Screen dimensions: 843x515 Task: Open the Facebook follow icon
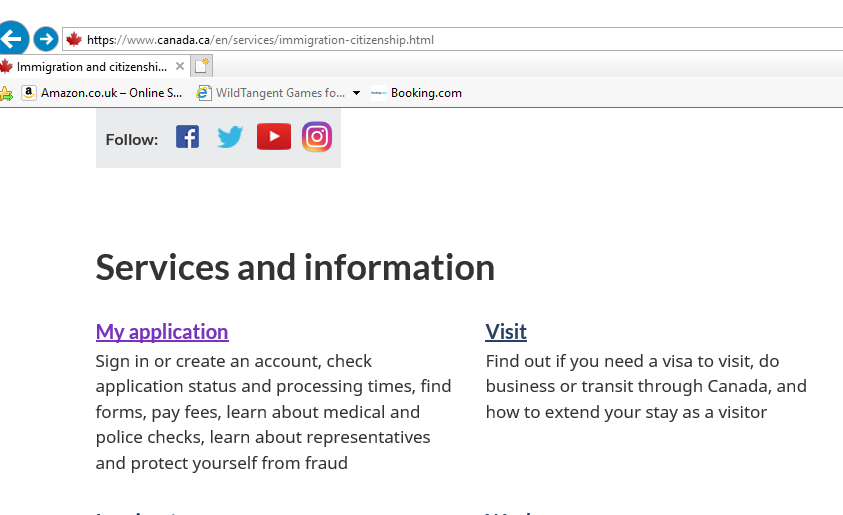[188, 137]
